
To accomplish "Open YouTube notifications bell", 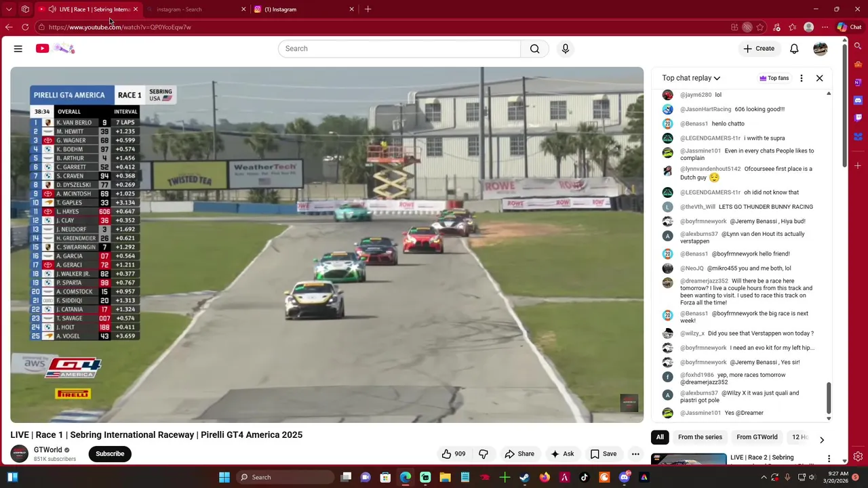I will pos(794,49).
